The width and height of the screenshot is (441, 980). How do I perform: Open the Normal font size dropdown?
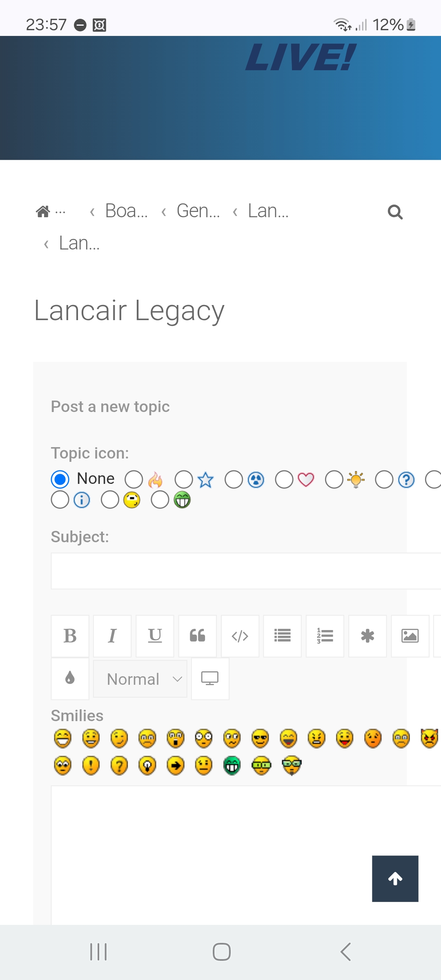[x=140, y=679]
